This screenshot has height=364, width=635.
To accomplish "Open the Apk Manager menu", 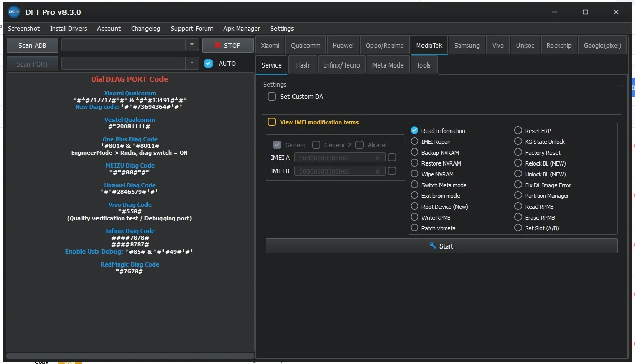I will 241,28.
